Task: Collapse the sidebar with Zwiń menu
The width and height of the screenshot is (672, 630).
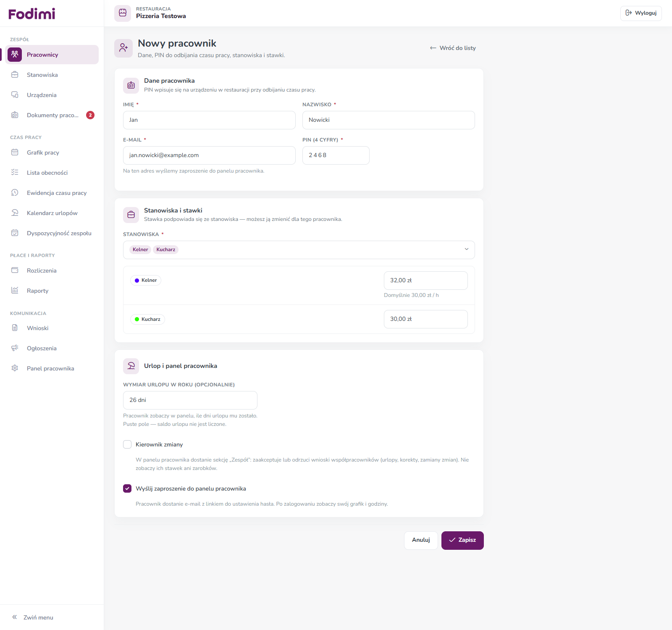Action: point(33,617)
